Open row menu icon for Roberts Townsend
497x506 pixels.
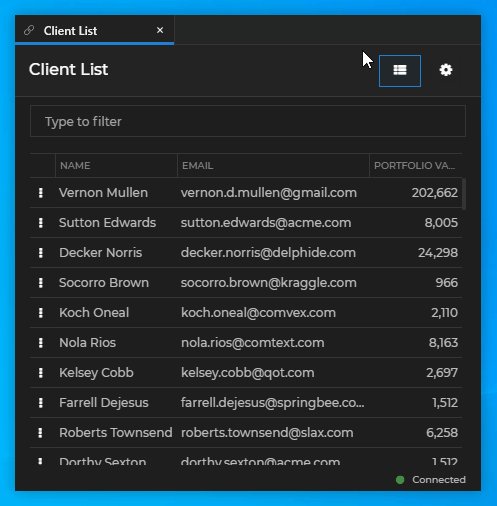click(41, 433)
